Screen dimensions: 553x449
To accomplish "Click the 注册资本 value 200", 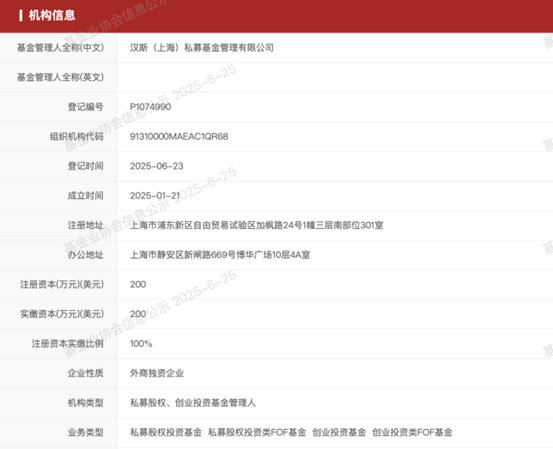I will [138, 284].
